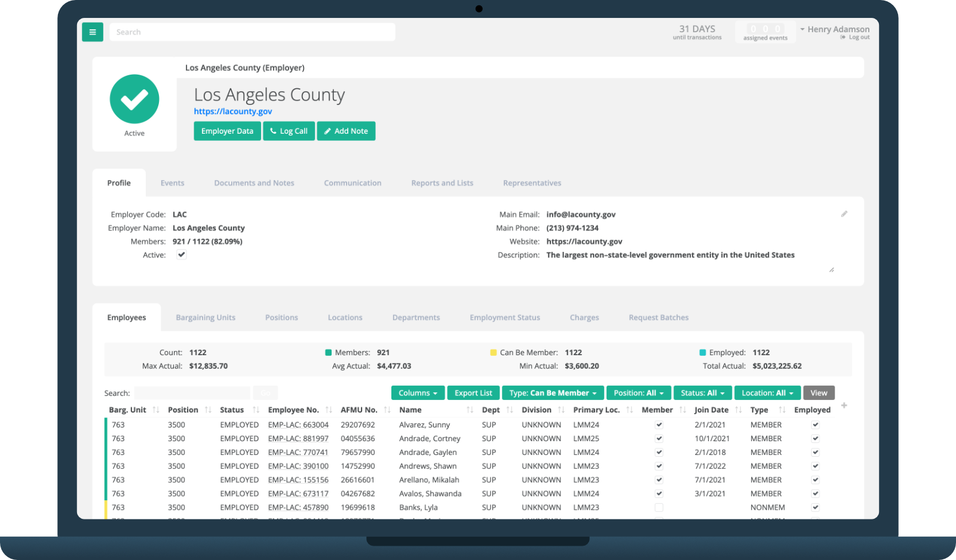Open Position: All filter dropdown

click(639, 393)
